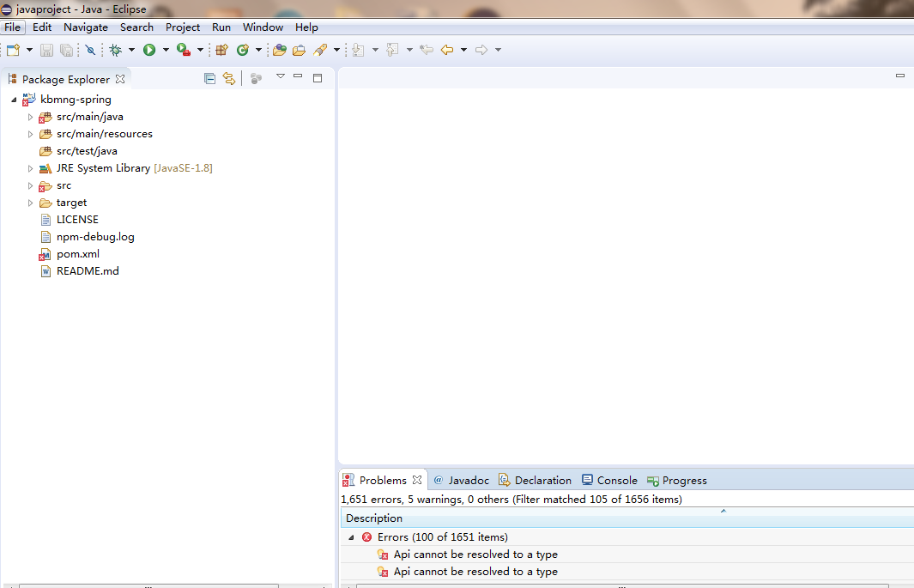This screenshot has width=914, height=588.
Task: Click the green Run button
Action: point(149,50)
